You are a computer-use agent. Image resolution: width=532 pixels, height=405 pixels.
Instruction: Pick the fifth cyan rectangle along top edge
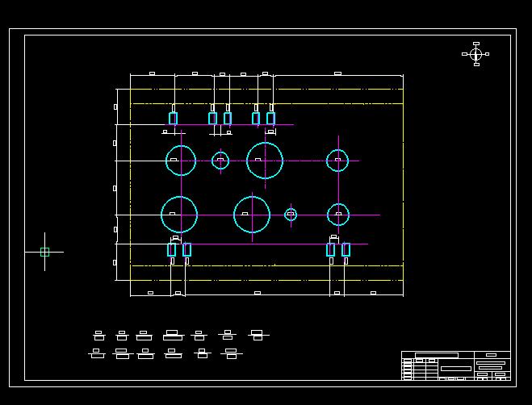point(270,119)
